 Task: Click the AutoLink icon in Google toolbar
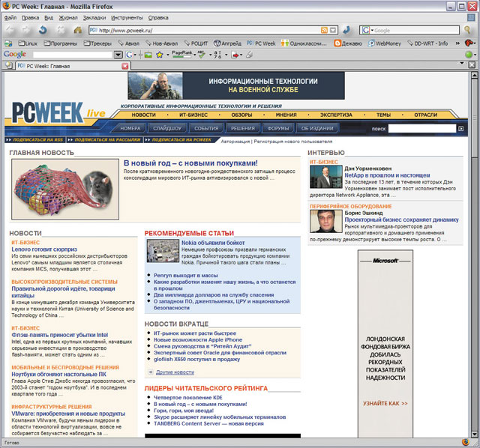click(x=217, y=55)
